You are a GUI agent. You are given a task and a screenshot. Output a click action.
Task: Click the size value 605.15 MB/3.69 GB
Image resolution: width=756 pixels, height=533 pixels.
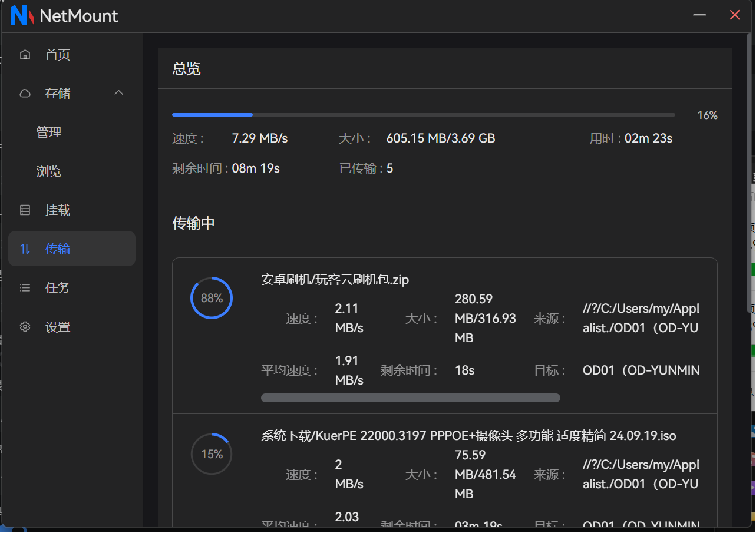[441, 138]
